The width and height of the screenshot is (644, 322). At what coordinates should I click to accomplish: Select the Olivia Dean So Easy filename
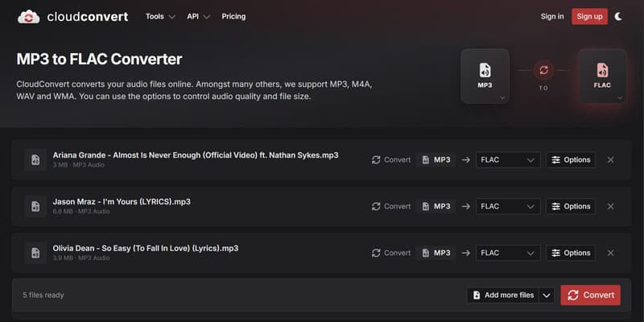pyautogui.click(x=146, y=248)
